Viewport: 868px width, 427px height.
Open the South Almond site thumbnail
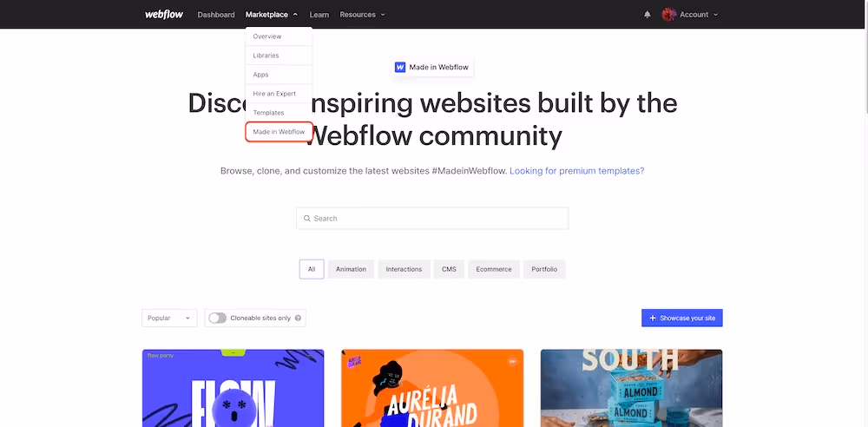coord(632,388)
